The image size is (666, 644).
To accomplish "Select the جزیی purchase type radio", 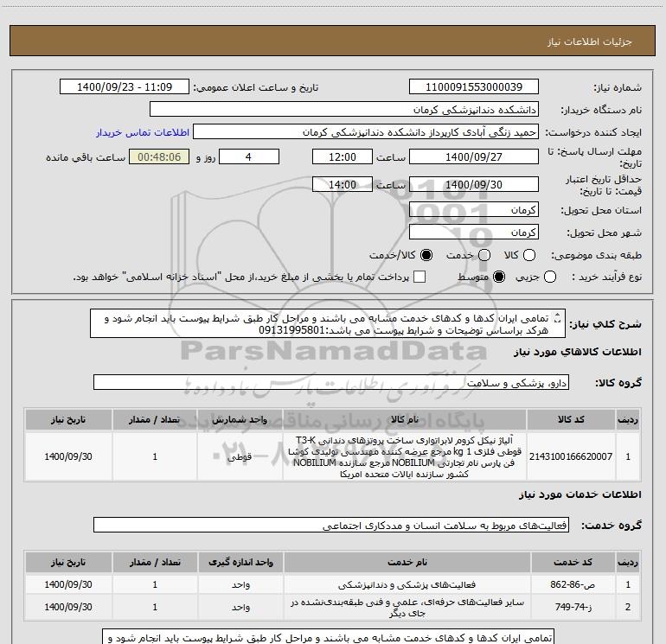I will 549,277.
